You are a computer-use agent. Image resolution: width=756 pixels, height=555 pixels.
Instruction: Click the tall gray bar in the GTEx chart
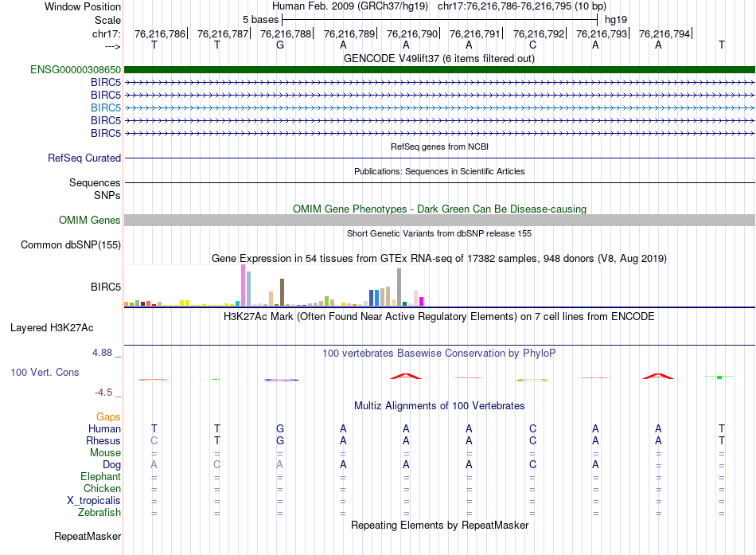pyautogui.click(x=399, y=287)
